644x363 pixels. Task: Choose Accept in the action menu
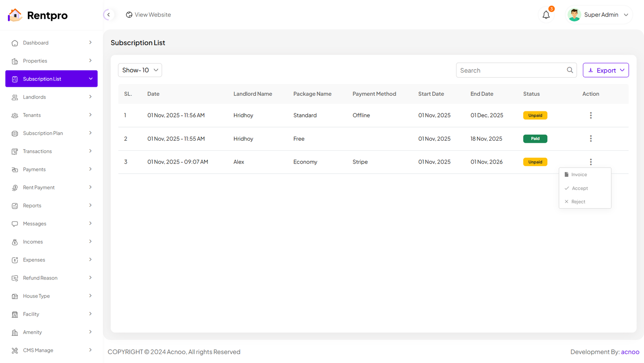579,188
